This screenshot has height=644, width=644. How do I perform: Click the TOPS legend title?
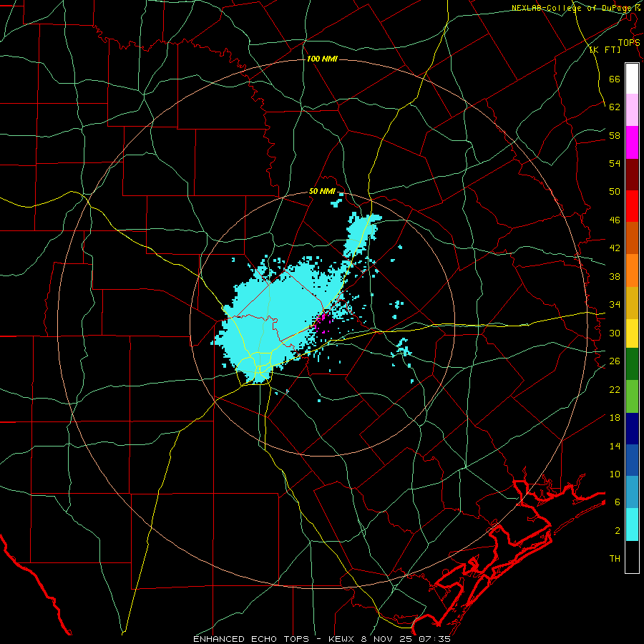(629, 43)
